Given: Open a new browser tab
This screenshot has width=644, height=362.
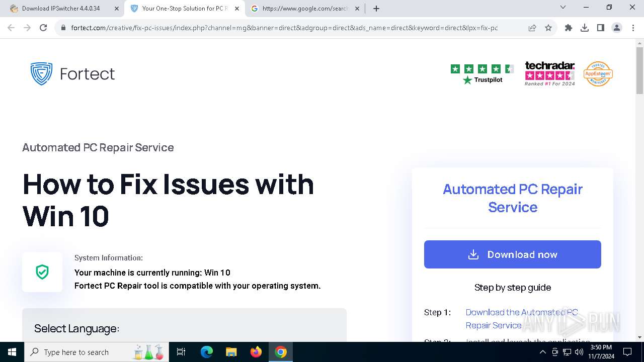Looking at the screenshot, I should point(376,9).
